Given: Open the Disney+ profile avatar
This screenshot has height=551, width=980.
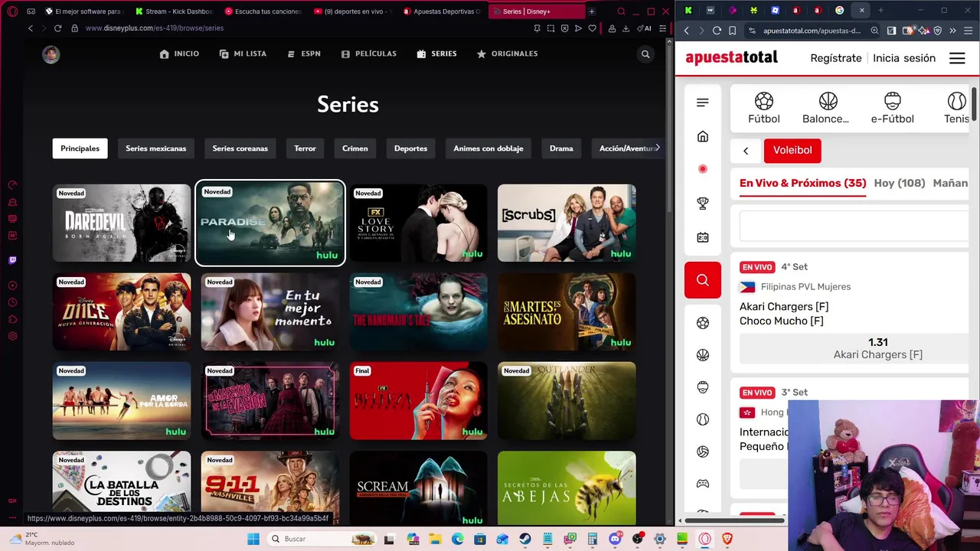Looking at the screenshot, I should (51, 54).
